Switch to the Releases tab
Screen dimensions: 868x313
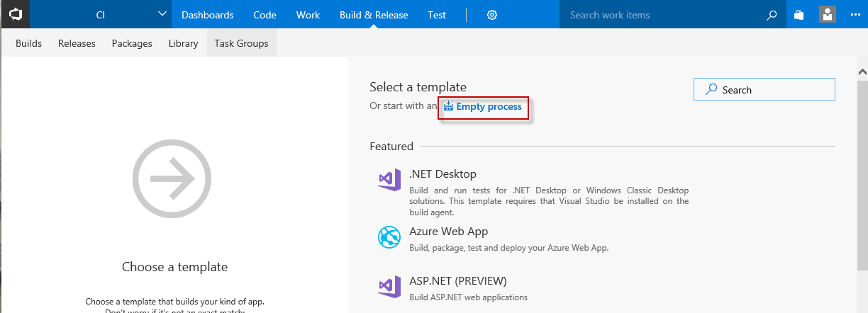click(x=77, y=43)
